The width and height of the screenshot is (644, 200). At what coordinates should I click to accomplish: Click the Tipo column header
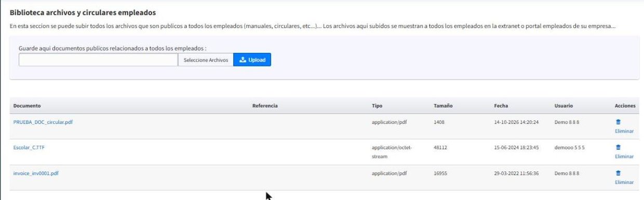tap(377, 106)
